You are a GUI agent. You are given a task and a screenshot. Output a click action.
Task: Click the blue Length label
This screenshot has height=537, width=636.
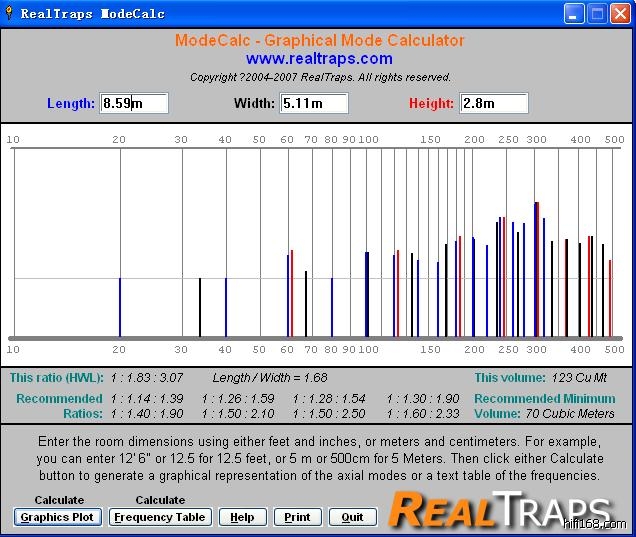point(71,103)
